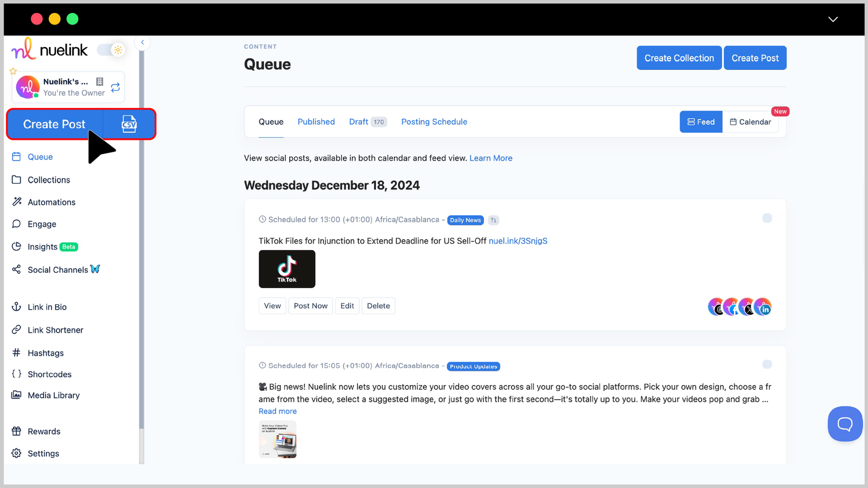Check the selection circle on the Product Updates post
Image resolution: width=868 pixels, height=488 pixels.
pyautogui.click(x=767, y=364)
